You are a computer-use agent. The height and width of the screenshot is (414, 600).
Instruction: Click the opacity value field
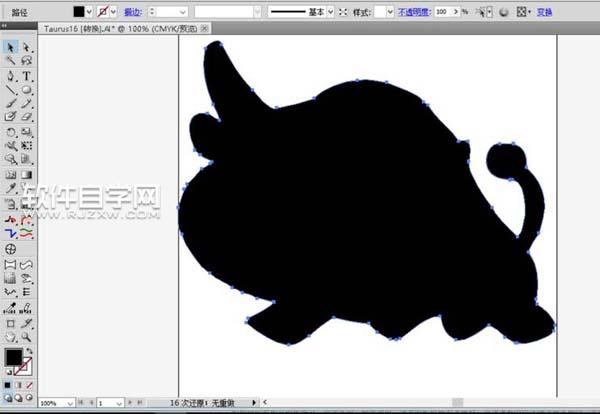tap(443, 12)
